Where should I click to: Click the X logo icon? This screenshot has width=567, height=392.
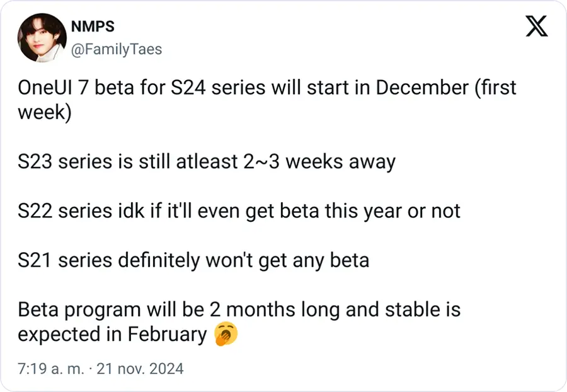(x=537, y=26)
